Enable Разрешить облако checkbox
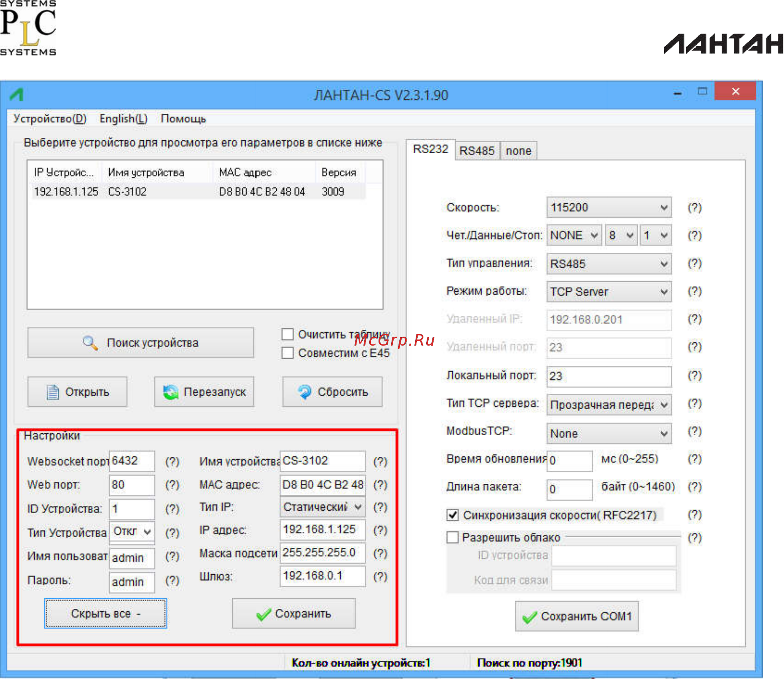 click(452, 538)
